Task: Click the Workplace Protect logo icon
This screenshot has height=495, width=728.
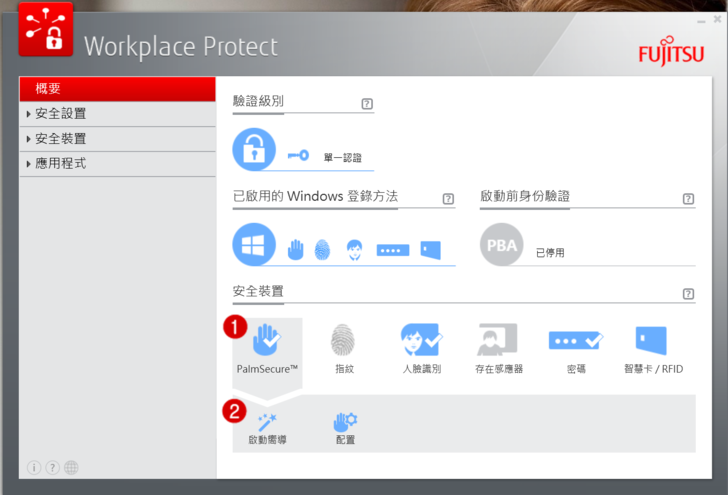Action: 46,29
